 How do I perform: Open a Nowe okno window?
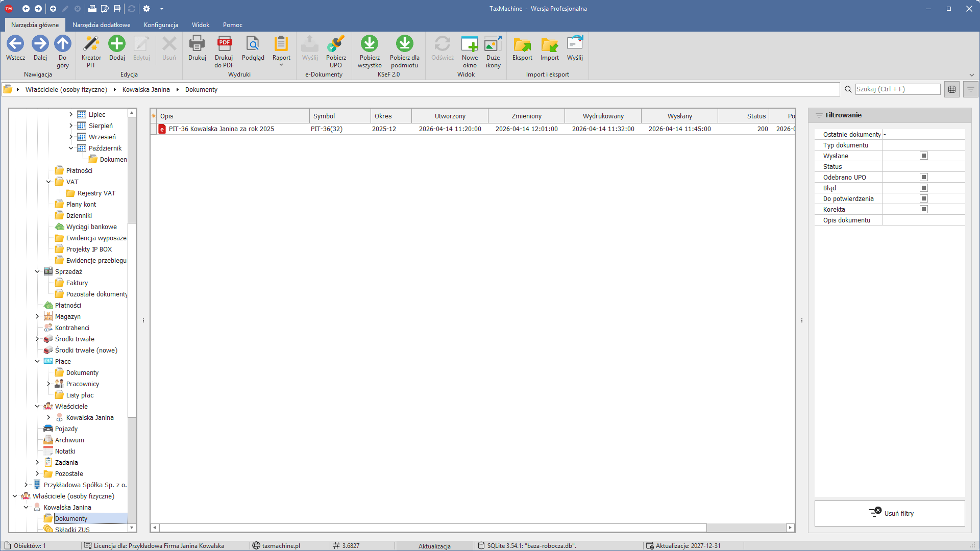pos(470,51)
